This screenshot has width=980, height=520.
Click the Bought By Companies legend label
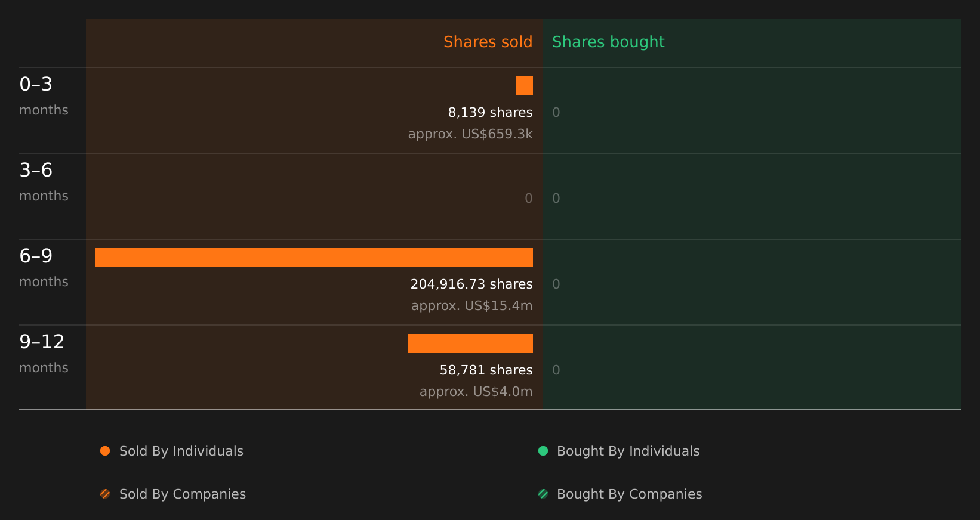(x=629, y=494)
